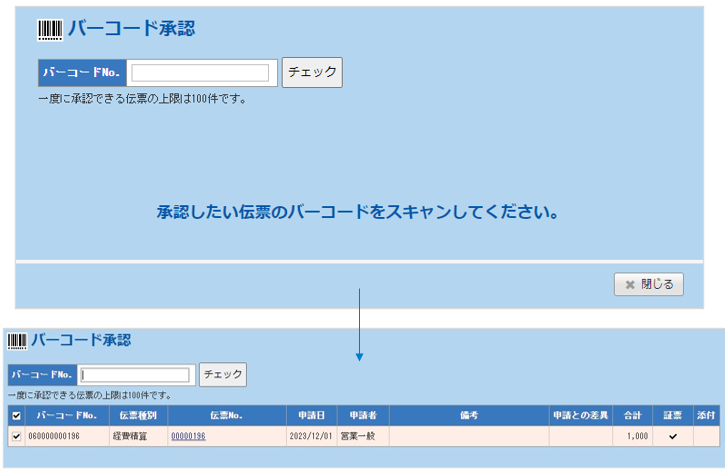The width and height of the screenshot is (725, 473).
Task: Open the 00000196 voucher link
Action: [x=188, y=436]
